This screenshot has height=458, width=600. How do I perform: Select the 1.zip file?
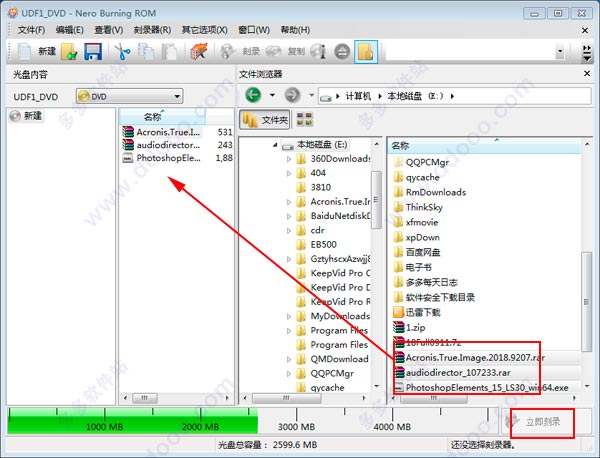[409, 328]
